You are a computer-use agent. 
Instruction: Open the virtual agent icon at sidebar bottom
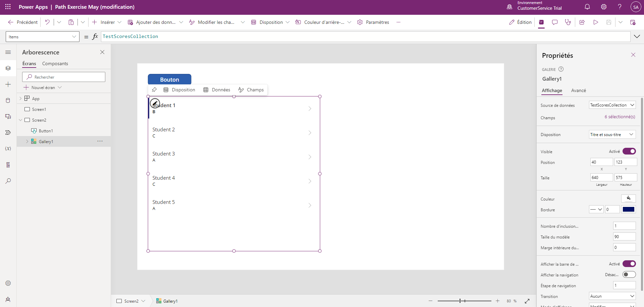[8, 299]
